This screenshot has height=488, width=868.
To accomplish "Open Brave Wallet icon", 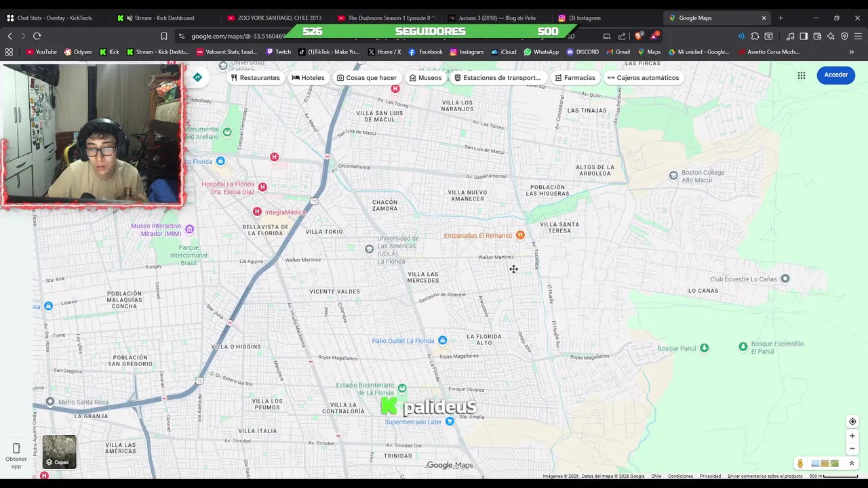I will tap(817, 36).
